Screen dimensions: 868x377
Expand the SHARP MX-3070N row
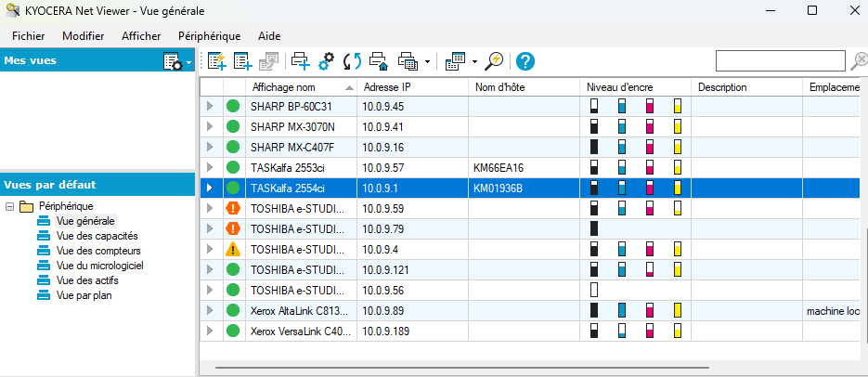pos(210,126)
